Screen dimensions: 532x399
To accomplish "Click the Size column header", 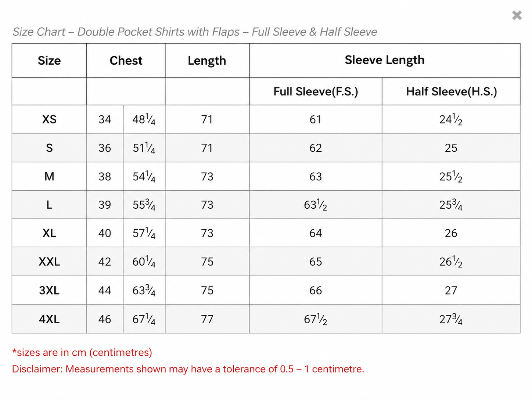I will click(x=49, y=61).
